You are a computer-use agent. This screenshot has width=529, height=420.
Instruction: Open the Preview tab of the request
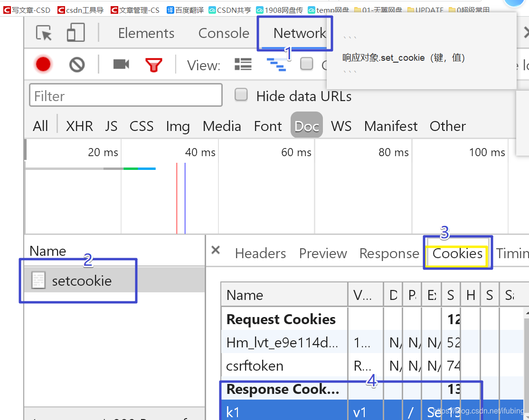[323, 253]
